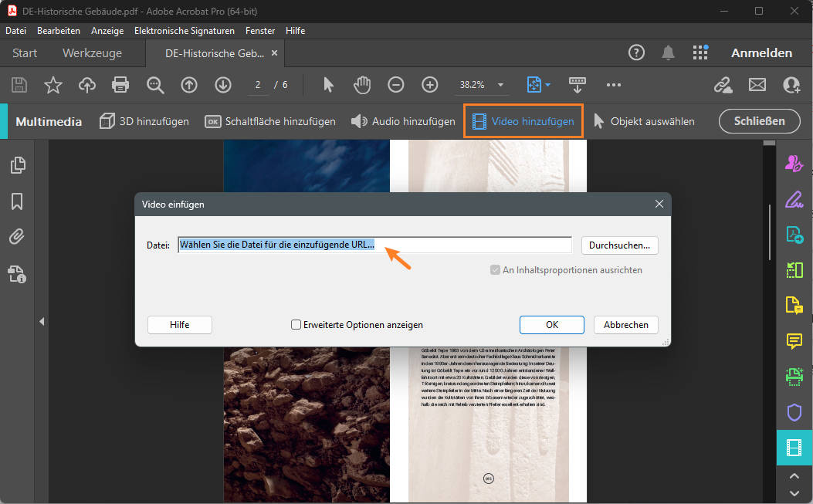
Task: Click the Durchsuchen... button
Action: tap(620, 245)
